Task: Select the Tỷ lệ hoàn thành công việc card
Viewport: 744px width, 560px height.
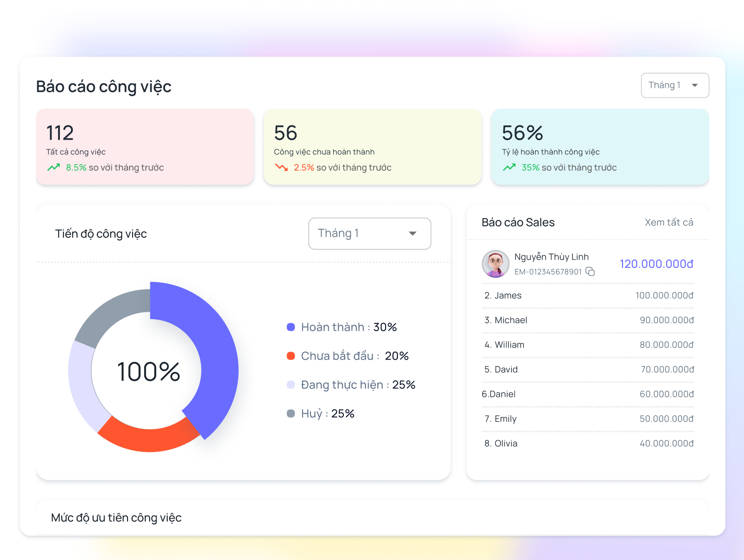Action: pyautogui.click(x=600, y=147)
